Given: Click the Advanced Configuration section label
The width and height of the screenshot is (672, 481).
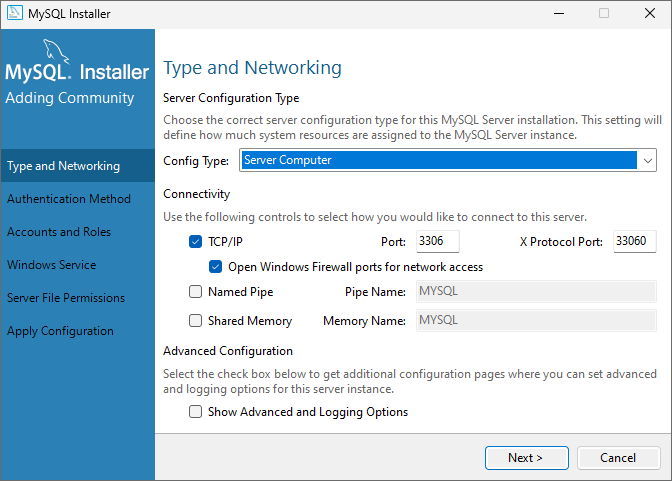Looking at the screenshot, I should (228, 351).
